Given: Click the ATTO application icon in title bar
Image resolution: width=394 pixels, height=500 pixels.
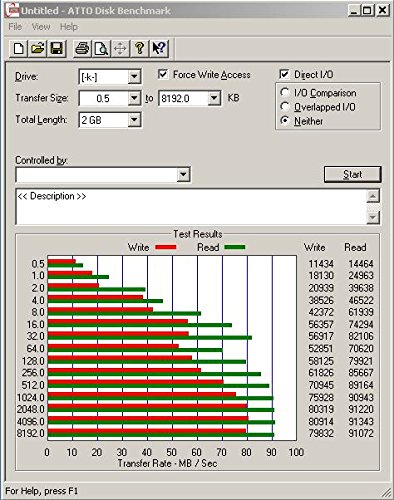Looking at the screenshot, I should (12, 10).
